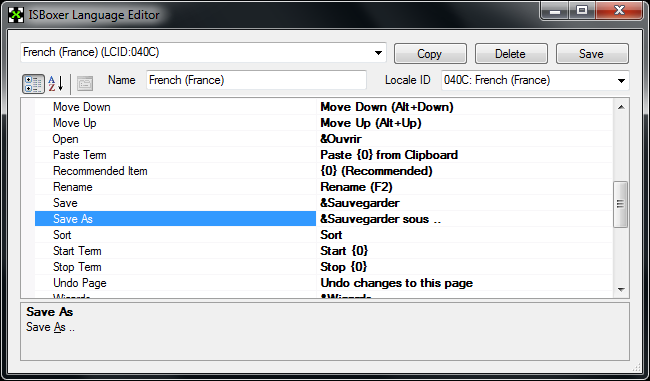Switch to Categorized view icon

click(x=33, y=83)
